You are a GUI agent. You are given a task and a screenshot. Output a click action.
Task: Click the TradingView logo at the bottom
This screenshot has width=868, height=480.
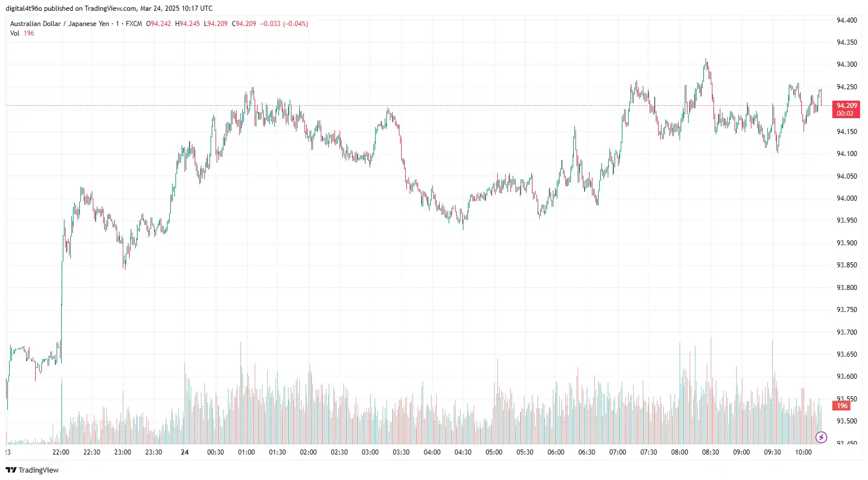(32, 470)
